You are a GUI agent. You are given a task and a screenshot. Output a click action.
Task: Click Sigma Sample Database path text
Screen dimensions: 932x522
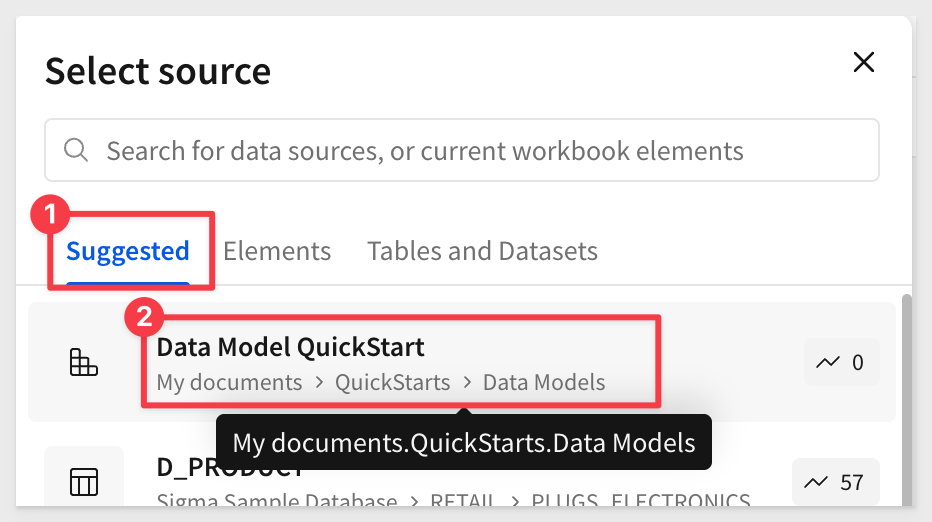(x=277, y=500)
